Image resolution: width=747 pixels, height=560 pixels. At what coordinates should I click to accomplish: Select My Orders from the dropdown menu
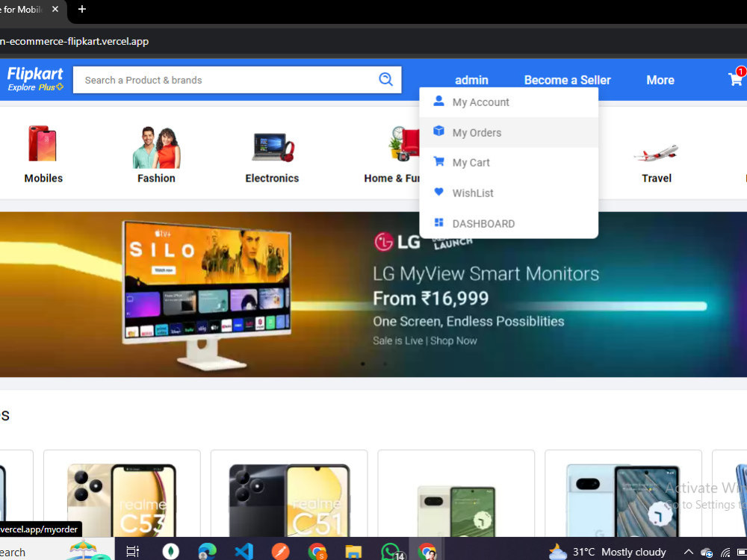click(x=508, y=132)
